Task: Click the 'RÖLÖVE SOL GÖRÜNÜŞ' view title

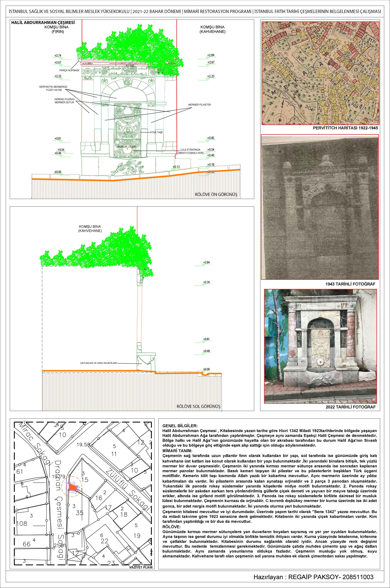Action: point(198,407)
